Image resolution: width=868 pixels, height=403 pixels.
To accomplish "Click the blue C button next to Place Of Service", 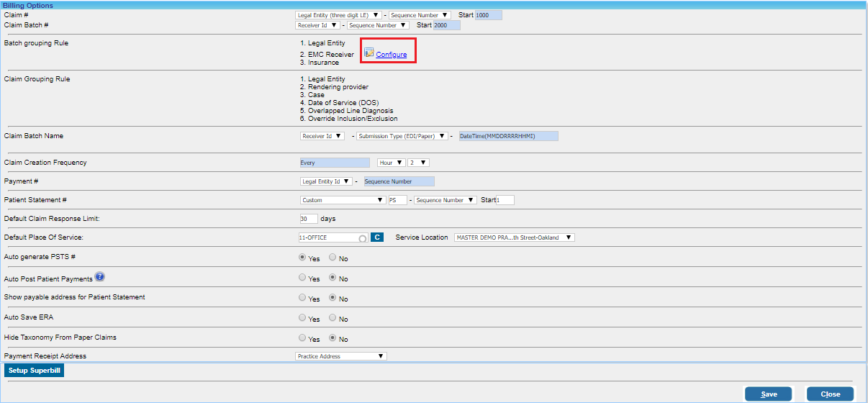I will 377,237.
